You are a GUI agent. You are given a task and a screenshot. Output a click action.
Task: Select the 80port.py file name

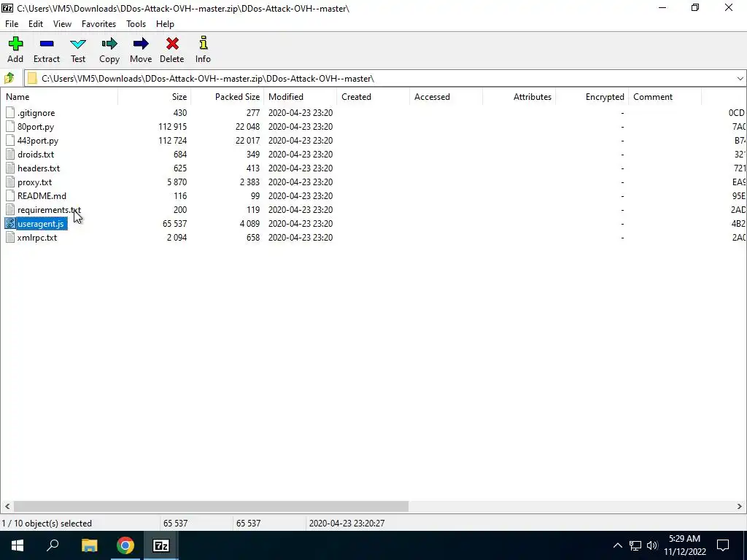pyautogui.click(x=36, y=127)
